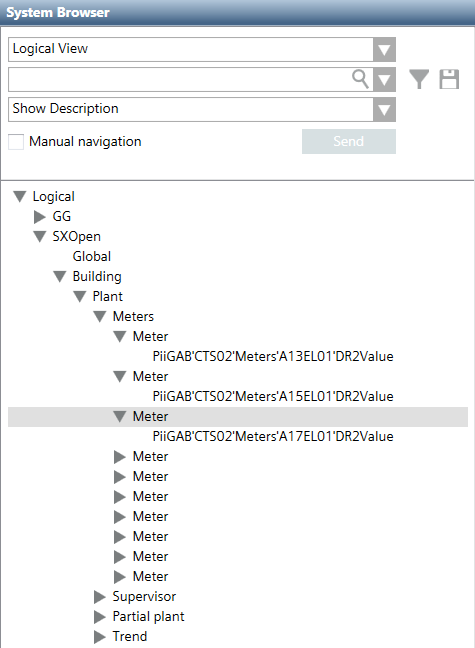This screenshot has width=475, height=648.
Task: Click inside the search input field
Action: (180, 79)
